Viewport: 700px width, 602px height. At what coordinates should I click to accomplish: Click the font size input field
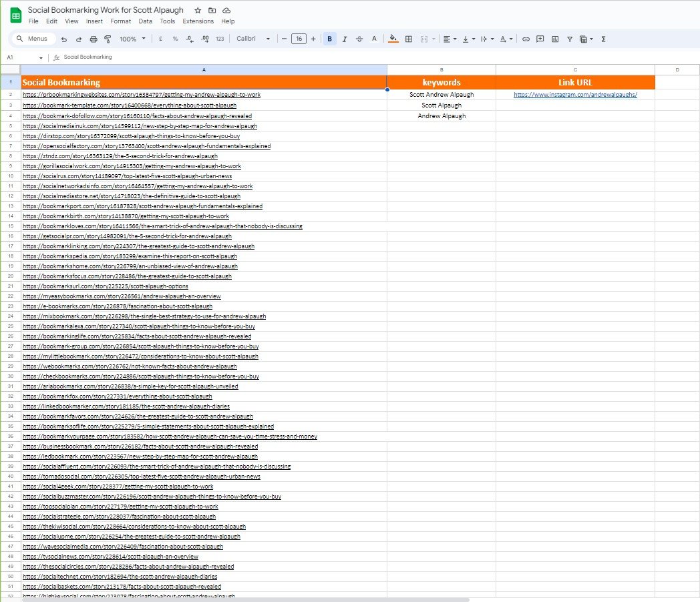point(299,39)
